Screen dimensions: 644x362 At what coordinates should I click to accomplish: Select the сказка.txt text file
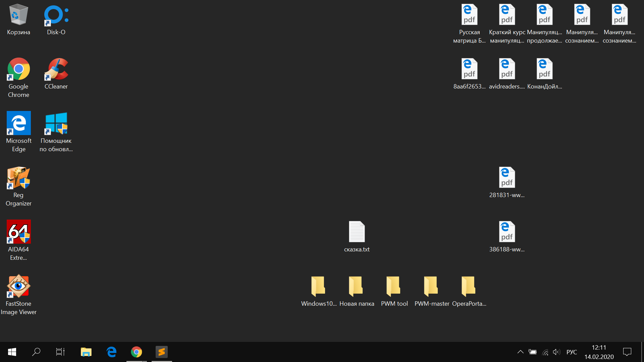click(357, 237)
